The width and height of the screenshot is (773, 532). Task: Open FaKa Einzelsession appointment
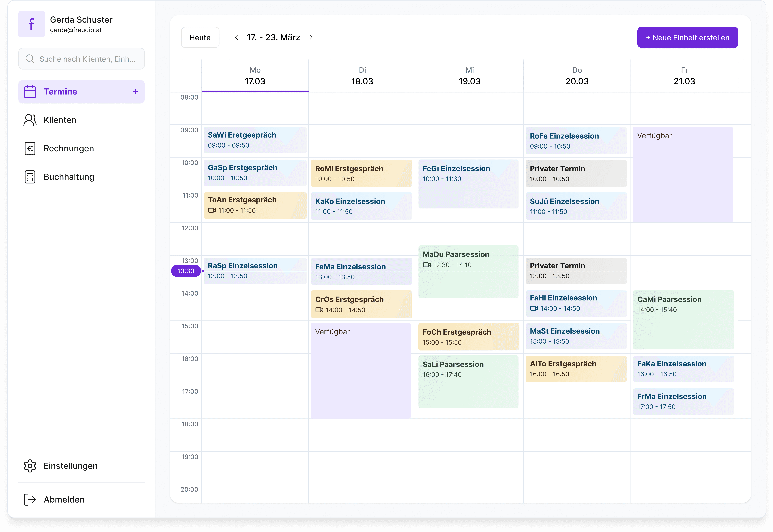coord(684,369)
